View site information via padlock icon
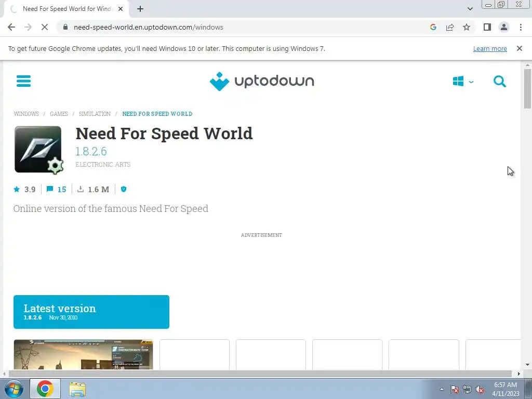The width and height of the screenshot is (532, 399). pos(65,27)
